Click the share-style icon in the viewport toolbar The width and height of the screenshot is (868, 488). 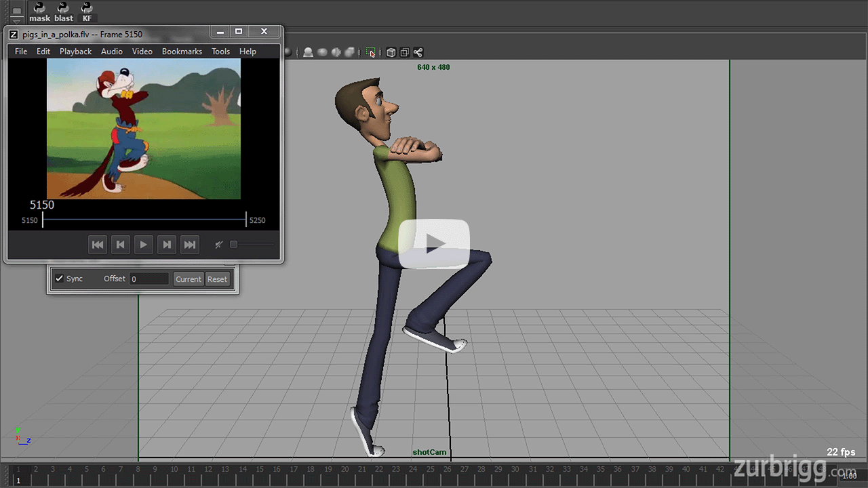(418, 52)
